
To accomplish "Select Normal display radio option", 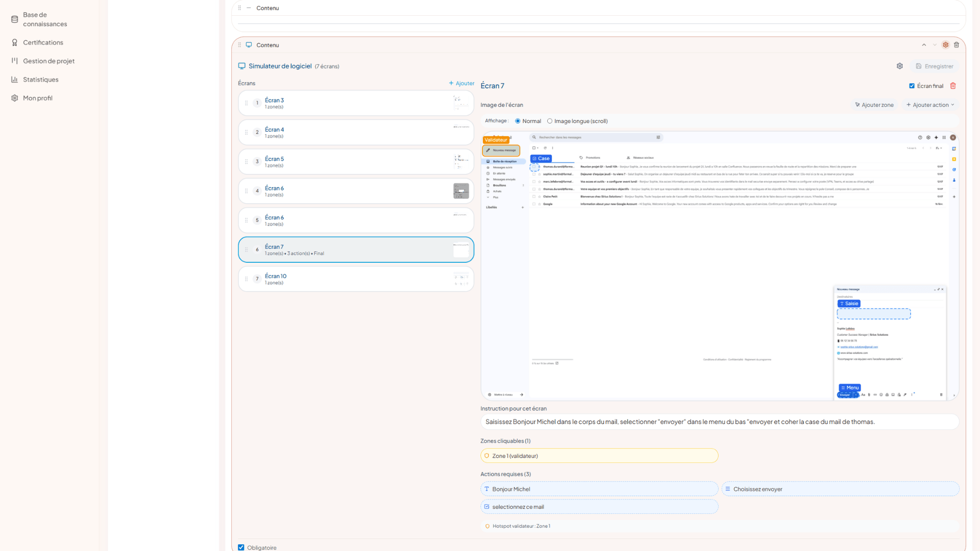I will (x=518, y=121).
